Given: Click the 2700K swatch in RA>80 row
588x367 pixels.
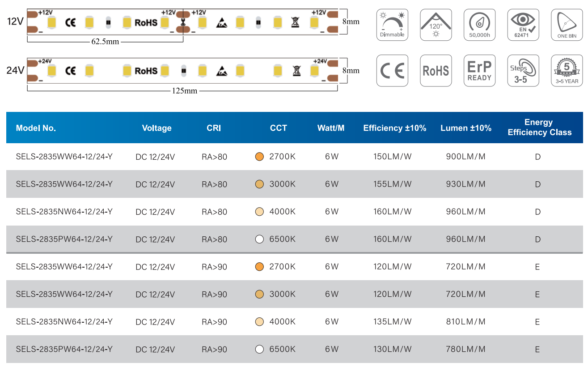Looking at the screenshot, I should point(259,157).
